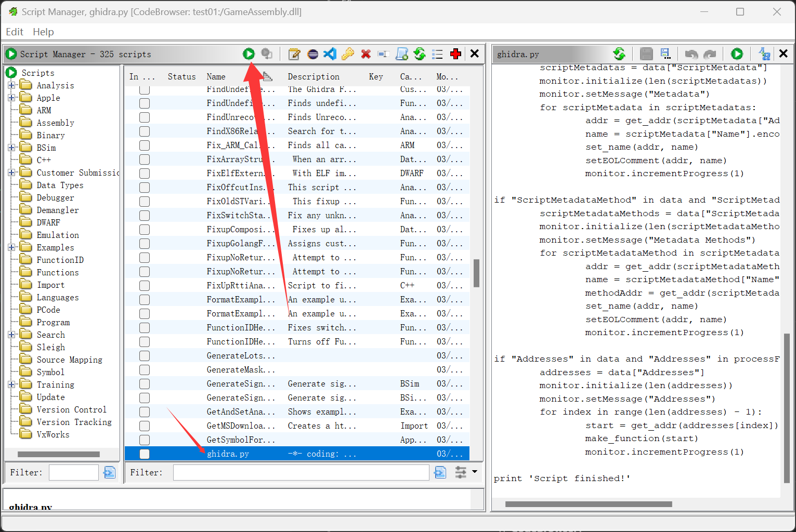Viewport: 796px width, 532px height.
Task: Rerun the last run script
Action: click(267, 54)
